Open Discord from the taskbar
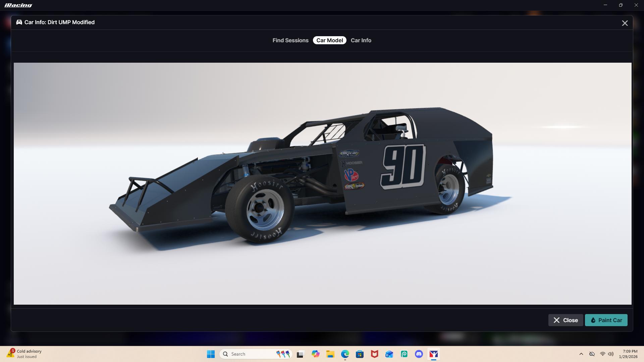 [419, 354]
